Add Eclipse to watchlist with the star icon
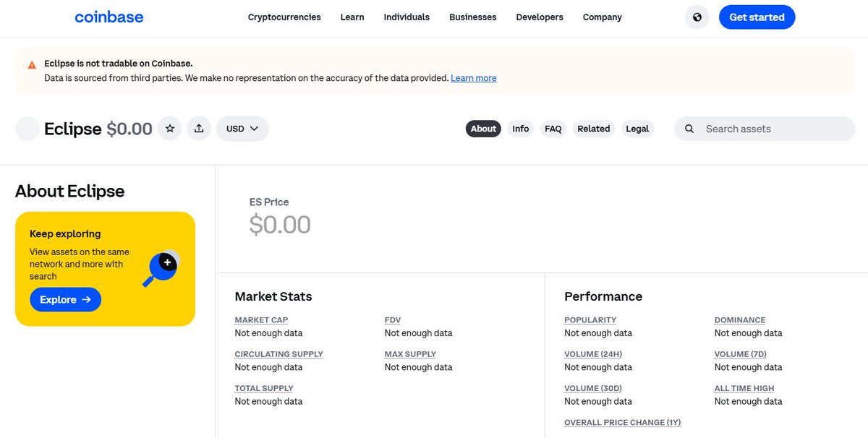This screenshot has width=868, height=438. (170, 129)
